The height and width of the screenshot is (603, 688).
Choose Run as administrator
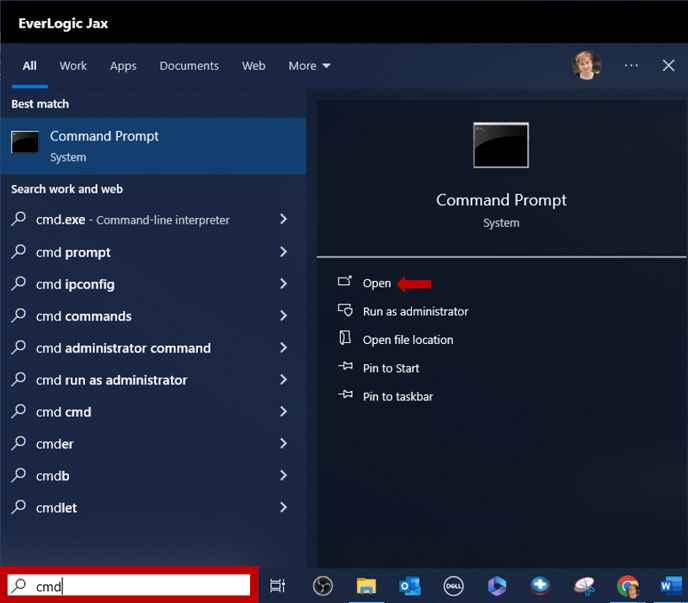(x=416, y=311)
